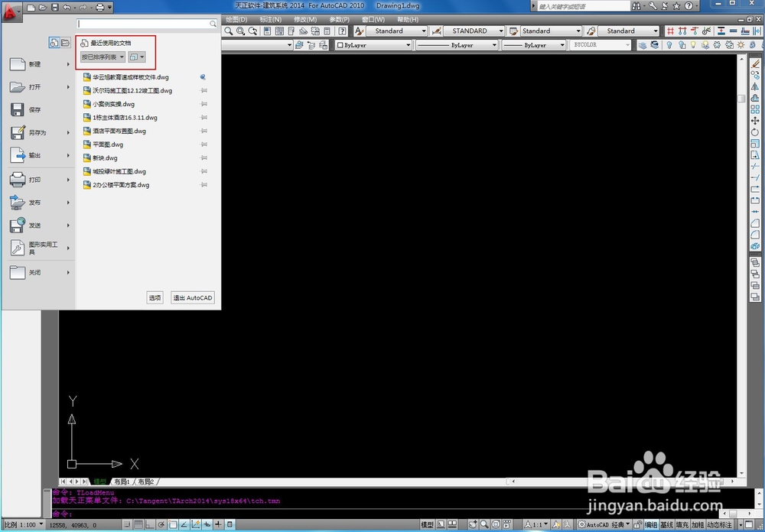The image size is (765, 532).
Task: Open the text style icon
Action: click(359, 31)
